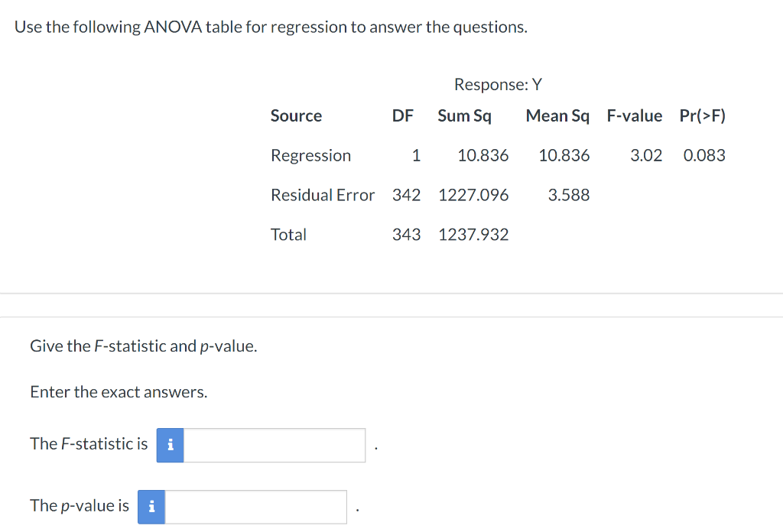Image resolution: width=783 pixels, height=532 pixels.
Task: Click the "Enter the exact answers." instruction text
Action: coord(119,392)
